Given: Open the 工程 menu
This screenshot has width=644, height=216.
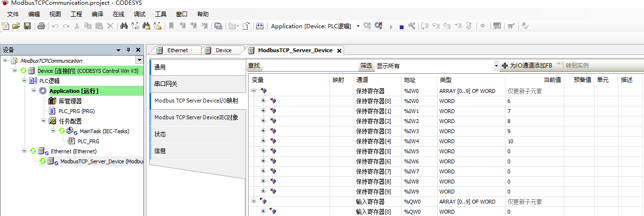Looking at the screenshot, I should click(x=76, y=14).
